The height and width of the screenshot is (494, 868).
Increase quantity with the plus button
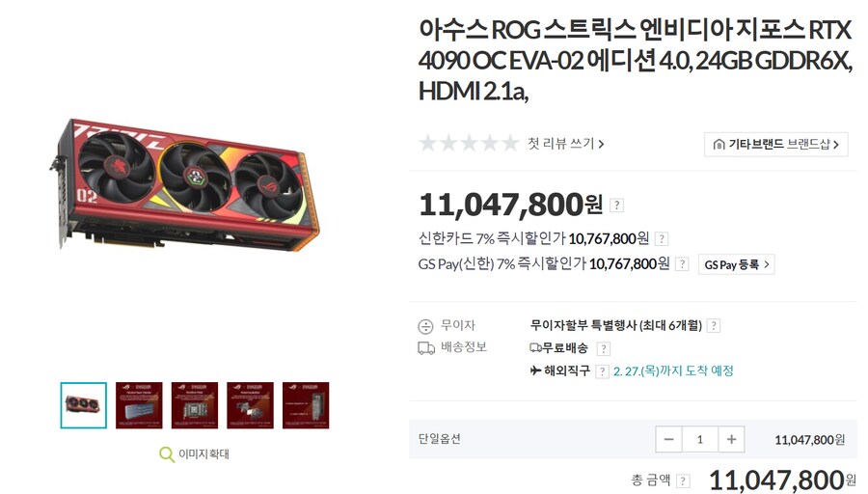[x=731, y=439]
